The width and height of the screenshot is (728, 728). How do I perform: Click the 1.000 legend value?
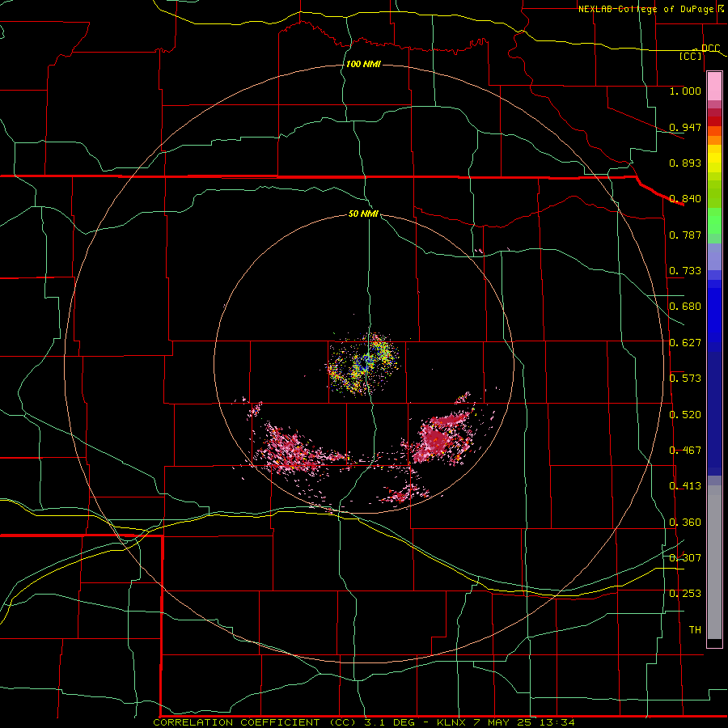click(685, 91)
